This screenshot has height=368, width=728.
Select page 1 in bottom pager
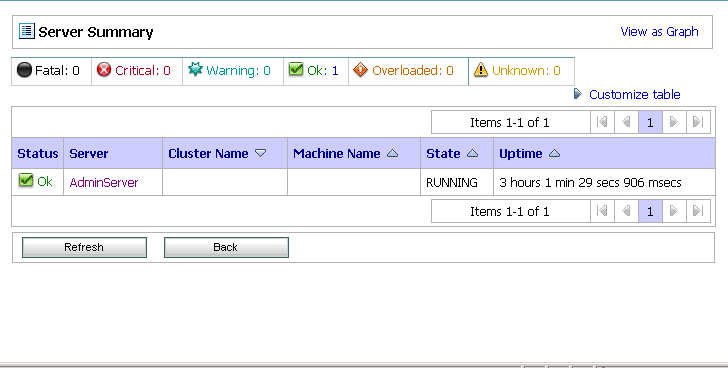click(x=650, y=211)
